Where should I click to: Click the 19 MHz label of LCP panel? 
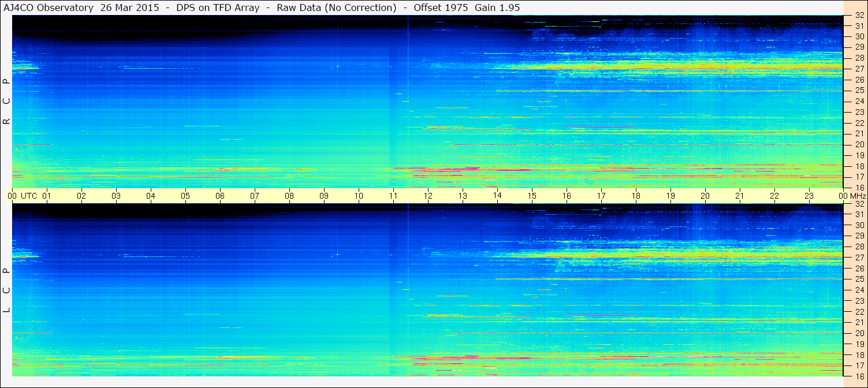[x=859, y=344]
